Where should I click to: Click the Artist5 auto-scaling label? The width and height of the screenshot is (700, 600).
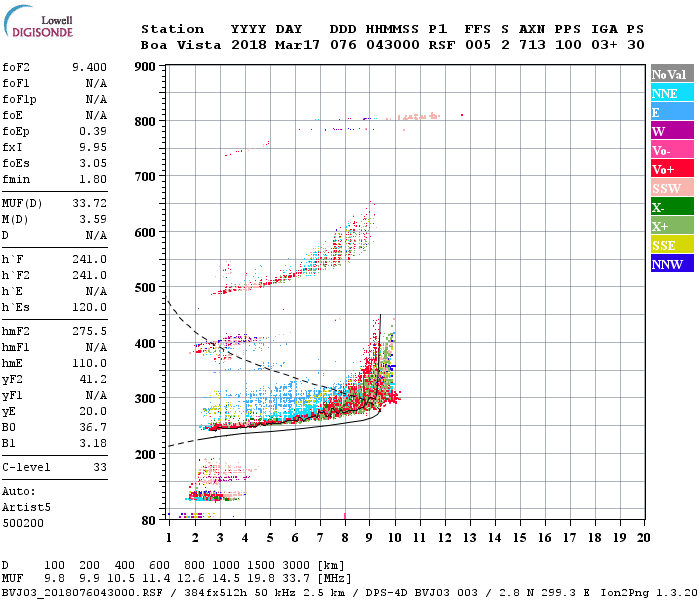(26, 508)
